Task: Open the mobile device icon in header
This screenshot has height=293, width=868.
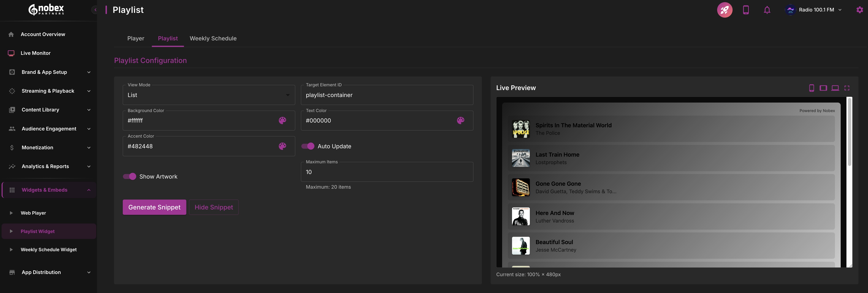Action: (746, 10)
